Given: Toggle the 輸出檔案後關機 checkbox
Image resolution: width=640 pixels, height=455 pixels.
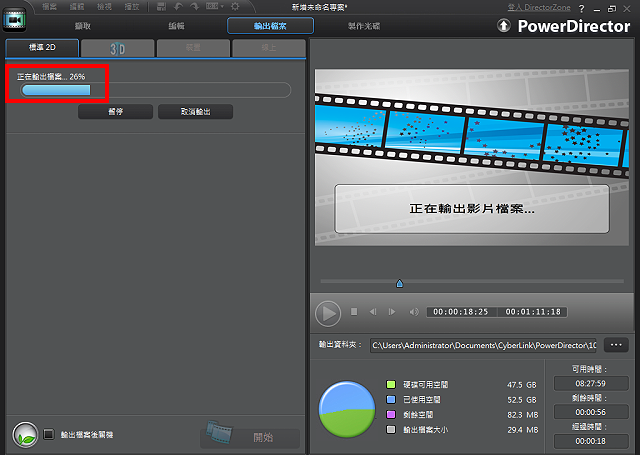Looking at the screenshot, I should tap(49, 434).
